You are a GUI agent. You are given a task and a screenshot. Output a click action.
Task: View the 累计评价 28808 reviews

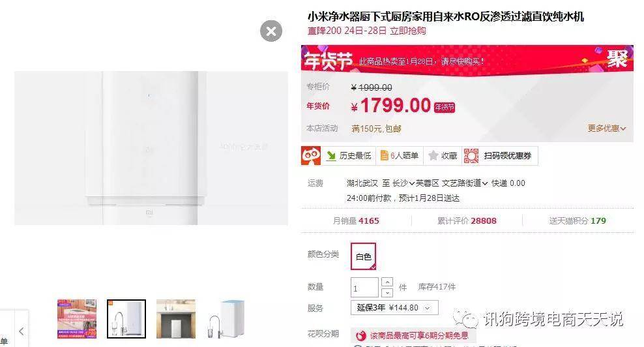point(467,220)
